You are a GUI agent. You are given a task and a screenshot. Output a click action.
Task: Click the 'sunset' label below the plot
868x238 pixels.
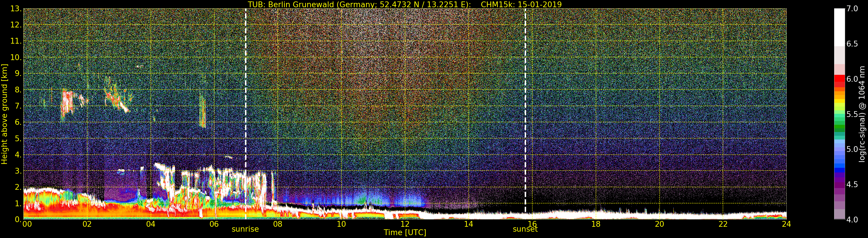[x=525, y=229]
